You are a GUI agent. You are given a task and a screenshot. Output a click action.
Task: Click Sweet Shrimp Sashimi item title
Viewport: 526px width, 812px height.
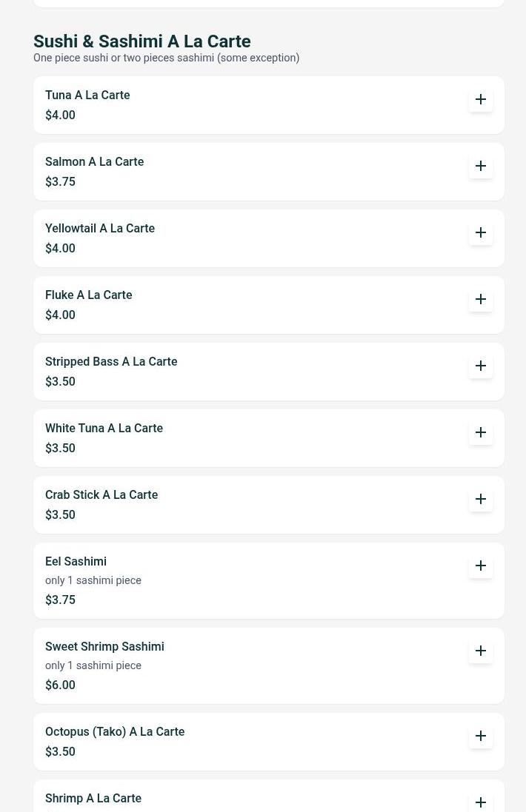pyautogui.click(x=104, y=646)
